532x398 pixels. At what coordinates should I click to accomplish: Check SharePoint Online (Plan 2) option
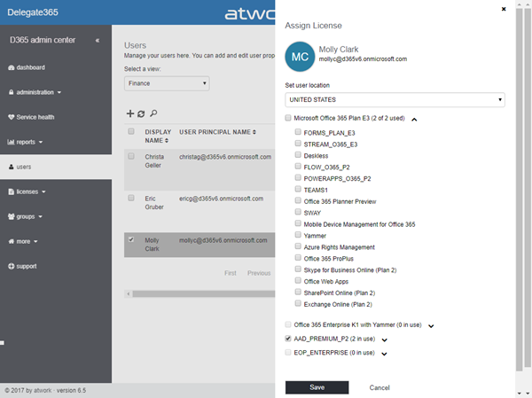(298, 292)
